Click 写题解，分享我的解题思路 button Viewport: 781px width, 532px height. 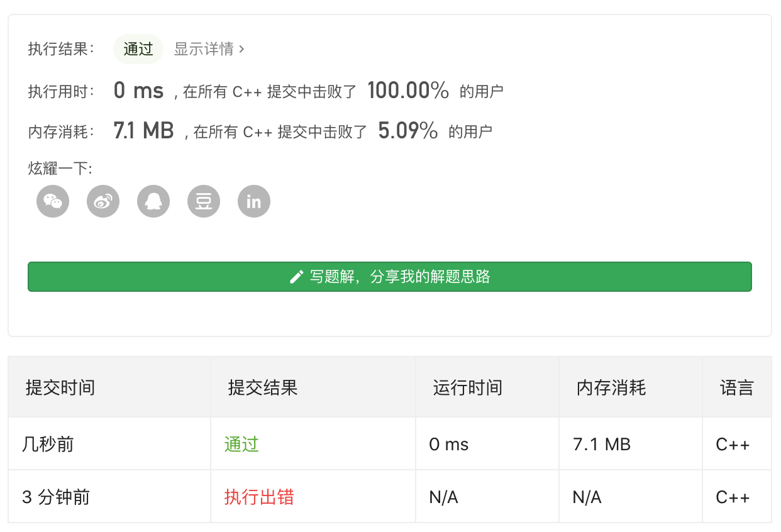coord(390,277)
